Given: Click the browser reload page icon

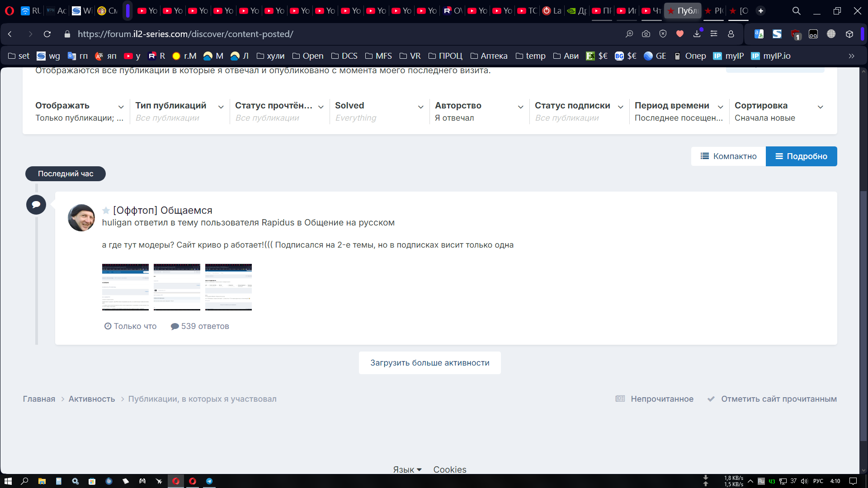Looking at the screenshot, I should pyautogui.click(x=47, y=34).
